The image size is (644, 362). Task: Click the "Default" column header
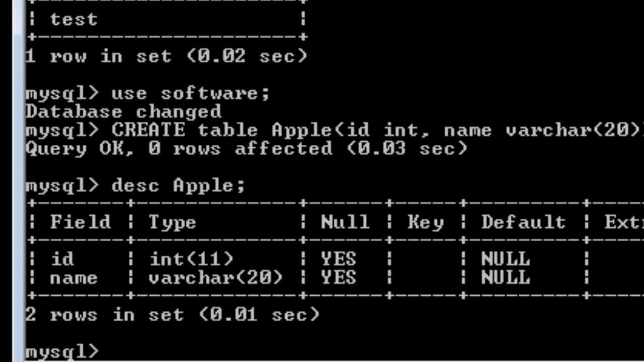pos(523,222)
